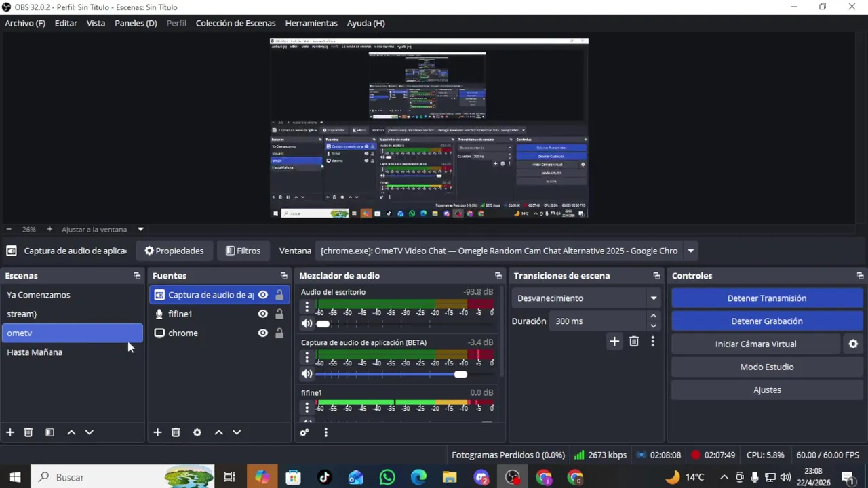The width and height of the screenshot is (868, 488).
Task: Open Vista menu
Action: pyautogui.click(x=96, y=23)
